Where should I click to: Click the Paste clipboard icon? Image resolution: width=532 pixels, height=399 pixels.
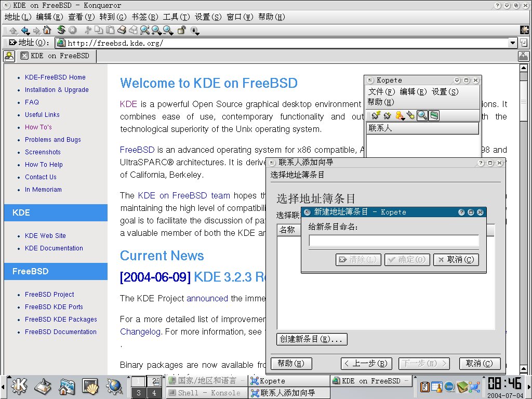110,30
